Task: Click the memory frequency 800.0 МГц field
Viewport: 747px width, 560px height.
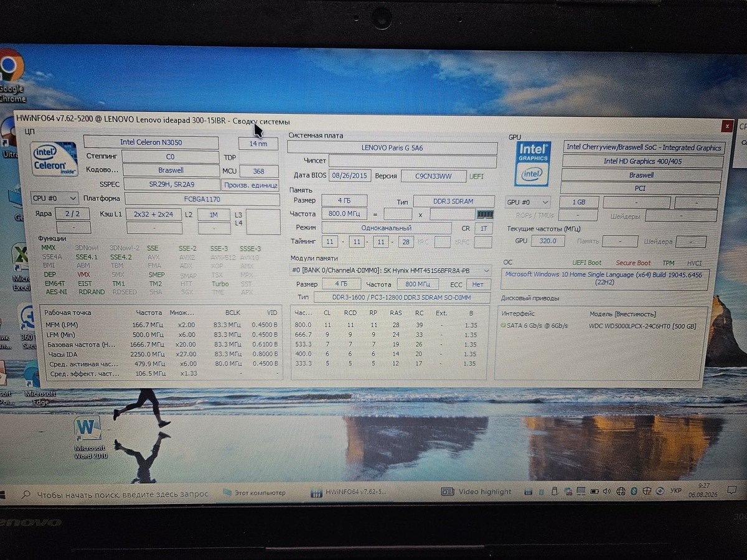Action: (x=344, y=214)
